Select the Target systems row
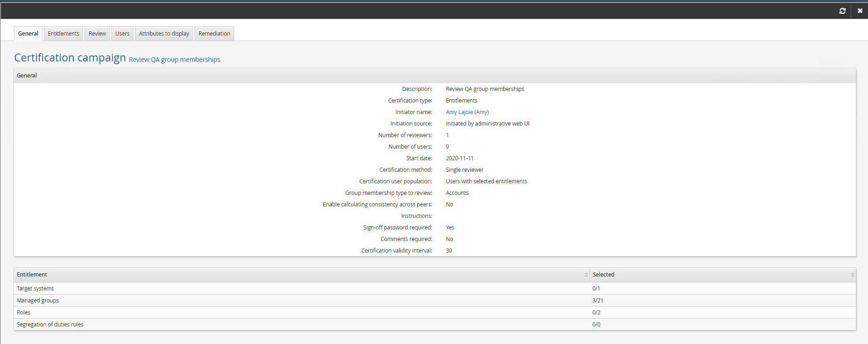The height and width of the screenshot is (344, 868). (x=36, y=289)
